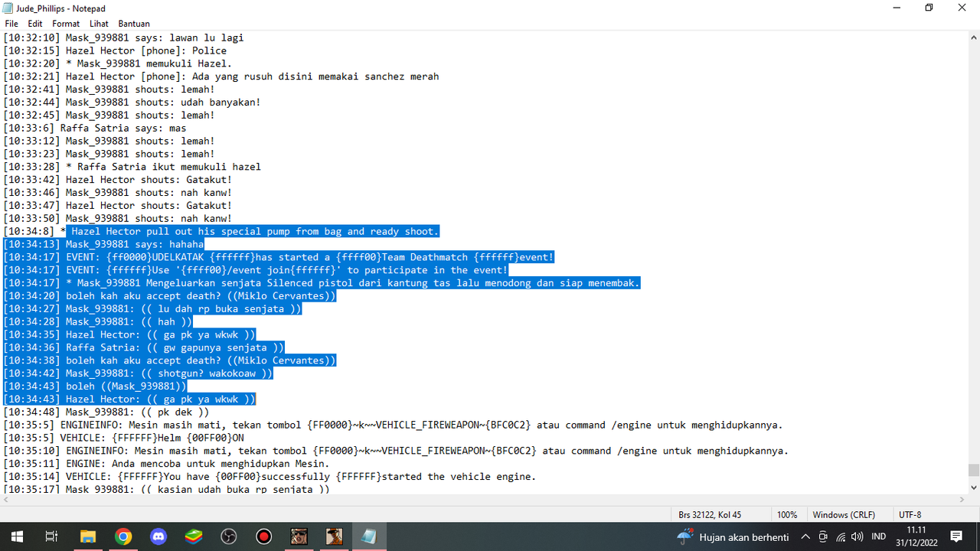The image size is (980, 551).
Task: Open the Format menu
Action: [66, 24]
